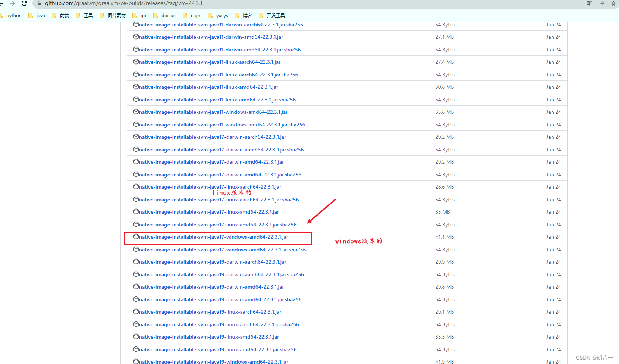Screen dimensions: 619x364
Task: Open the docker bookmarks folder
Action: coord(165,15)
